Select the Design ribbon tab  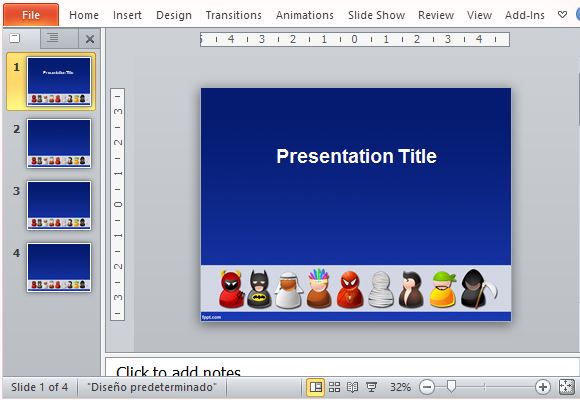[174, 15]
